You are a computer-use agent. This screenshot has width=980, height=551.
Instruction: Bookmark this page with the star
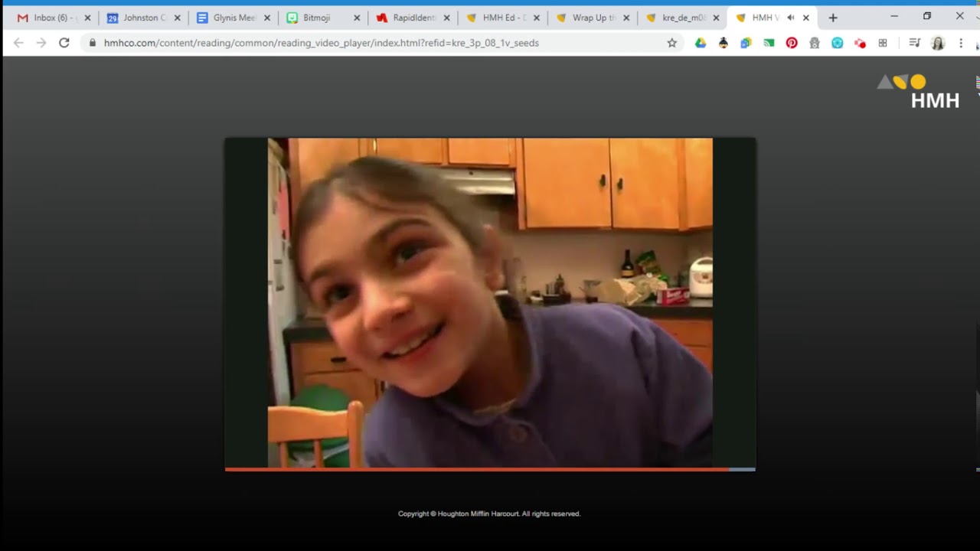coord(672,43)
